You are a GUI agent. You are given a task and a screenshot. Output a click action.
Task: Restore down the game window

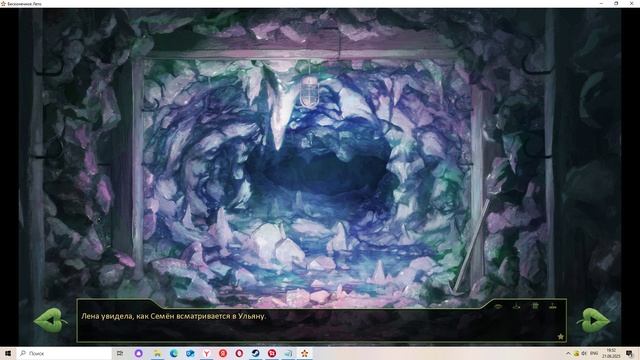[x=616, y=3]
